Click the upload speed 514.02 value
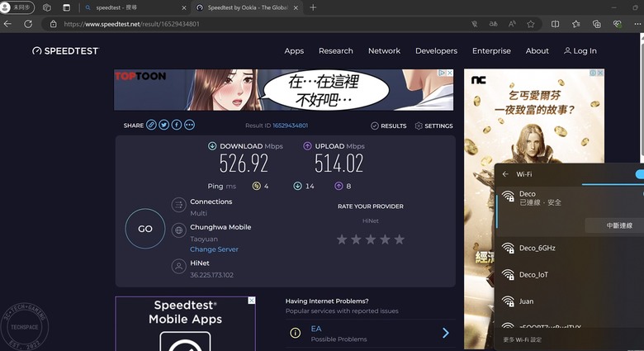 339,164
